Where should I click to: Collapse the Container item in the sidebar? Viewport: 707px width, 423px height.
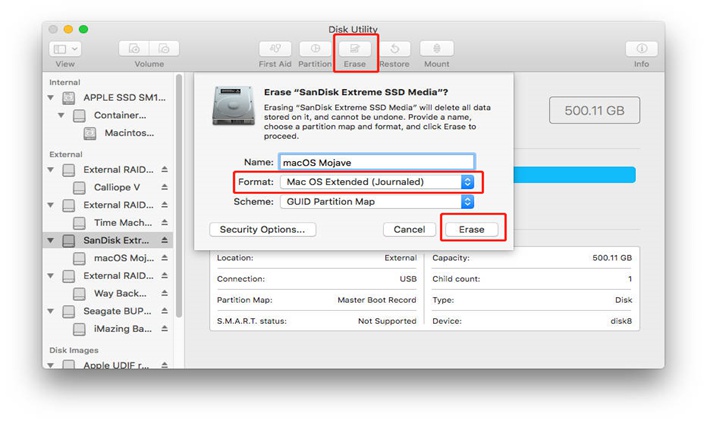[61, 115]
